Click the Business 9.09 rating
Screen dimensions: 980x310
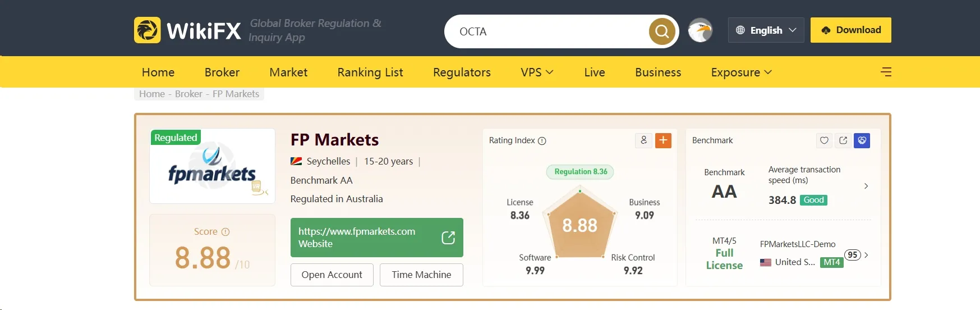pos(645,209)
